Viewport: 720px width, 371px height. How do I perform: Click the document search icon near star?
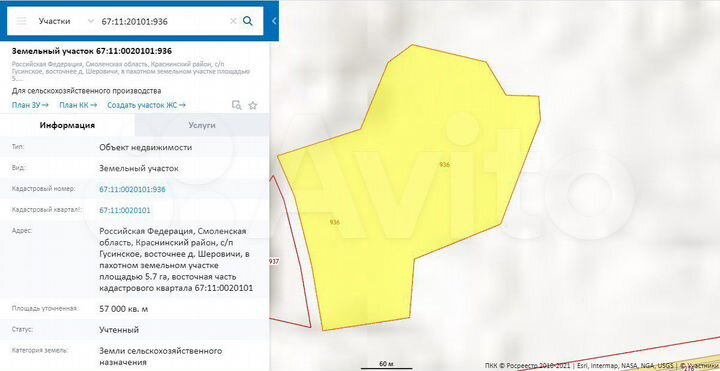click(x=236, y=105)
